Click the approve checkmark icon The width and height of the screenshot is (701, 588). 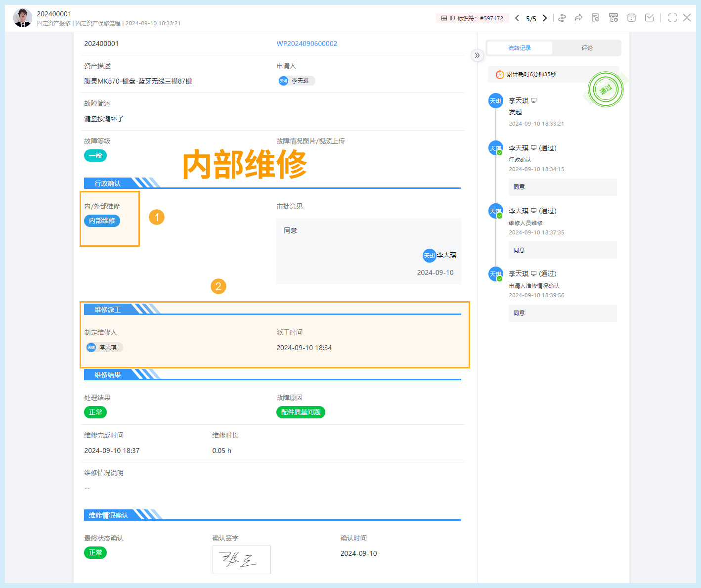pos(649,17)
